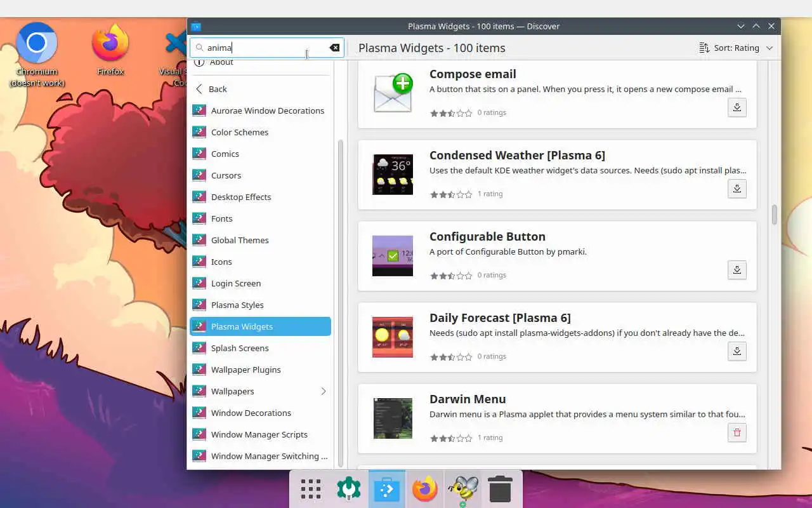Launch Firefox from the dock
This screenshot has width=812, height=508.
tap(424, 490)
